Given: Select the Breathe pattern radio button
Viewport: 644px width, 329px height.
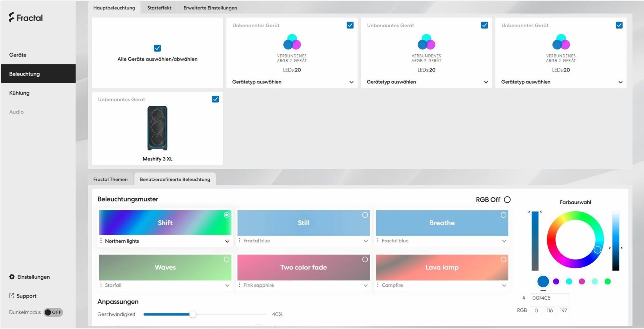Looking at the screenshot, I should tap(503, 215).
